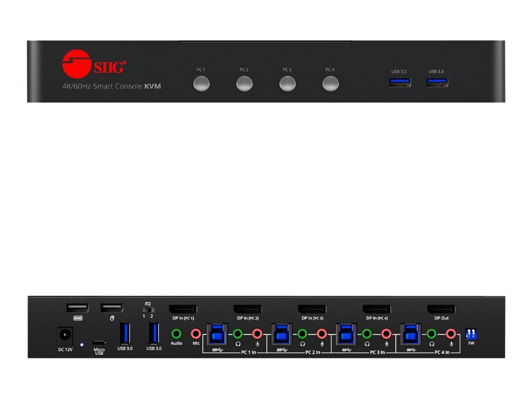The height and width of the screenshot is (399, 532).
Task: Click the "PC 4 In" label
Action: click(x=442, y=352)
